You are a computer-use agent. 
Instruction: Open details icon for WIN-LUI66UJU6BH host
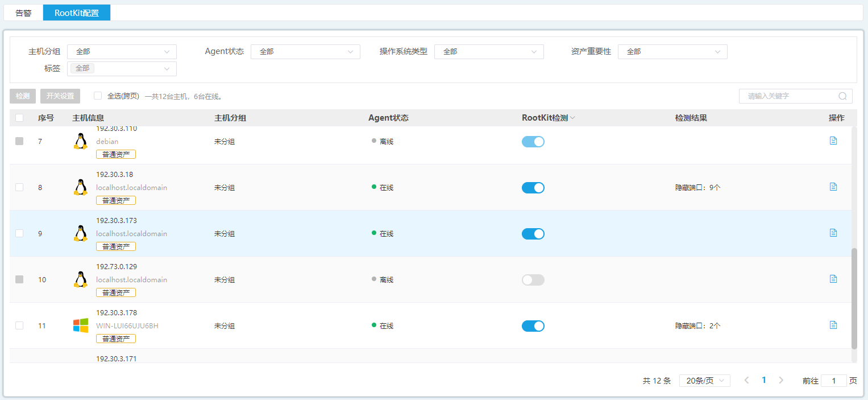pyautogui.click(x=833, y=325)
